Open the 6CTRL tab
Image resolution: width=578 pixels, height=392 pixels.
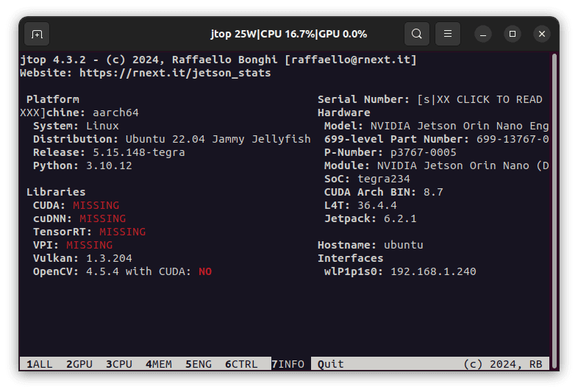coord(241,364)
